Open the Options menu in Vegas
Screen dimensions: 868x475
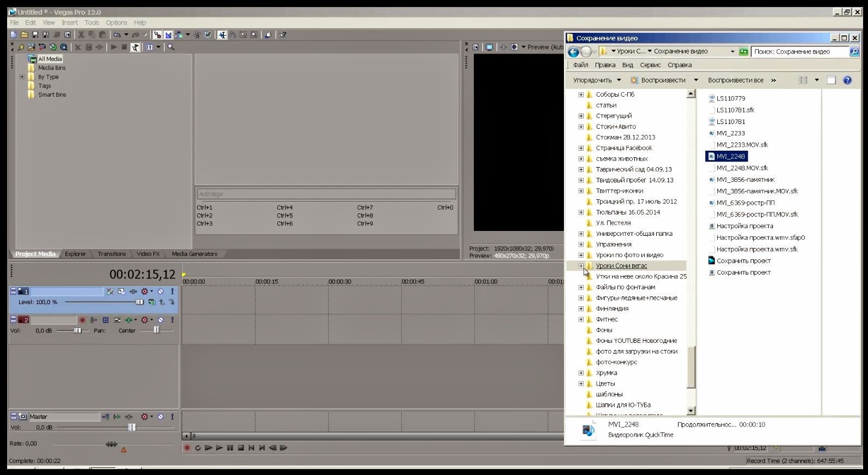pyautogui.click(x=116, y=23)
